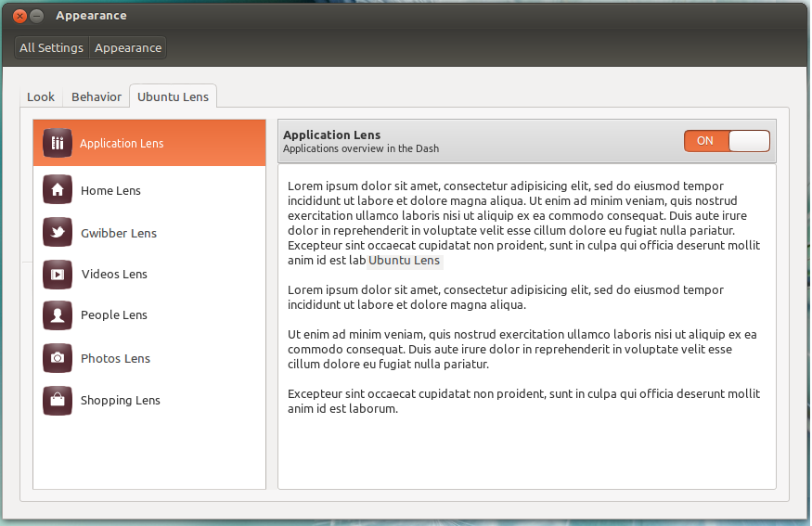Click the Appearance breadcrumb button

128,47
